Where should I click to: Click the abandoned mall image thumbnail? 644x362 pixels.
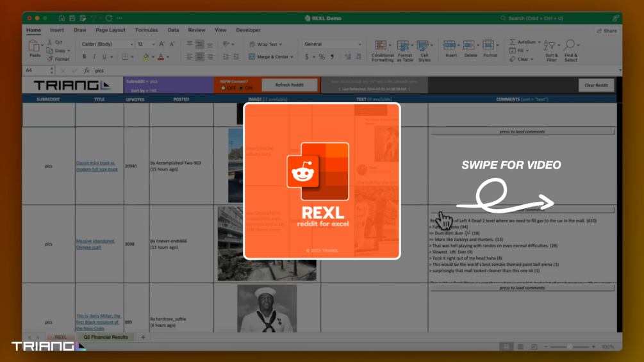pos(267,244)
